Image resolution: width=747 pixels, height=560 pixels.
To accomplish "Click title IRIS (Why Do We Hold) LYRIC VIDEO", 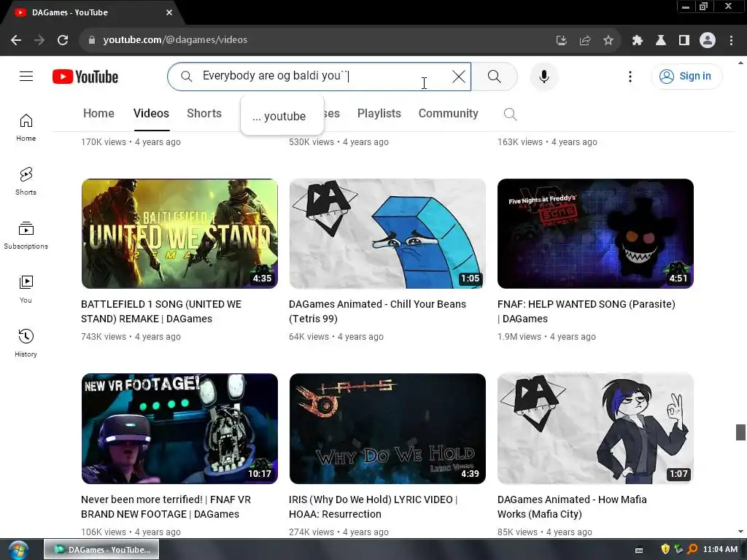I will [x=373, y=507].
